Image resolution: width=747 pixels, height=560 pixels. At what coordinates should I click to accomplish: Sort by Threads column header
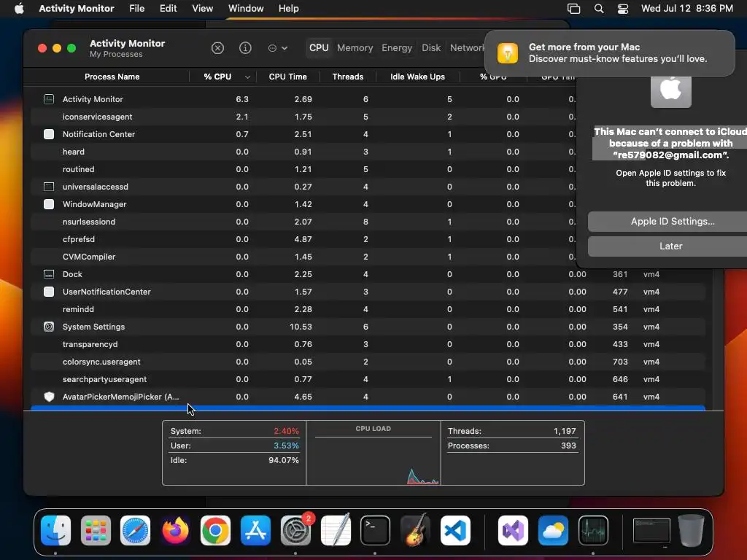(x=348, y=77)
